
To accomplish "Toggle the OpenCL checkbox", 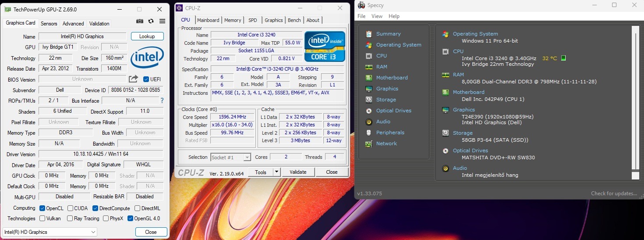I will point(42,208).
